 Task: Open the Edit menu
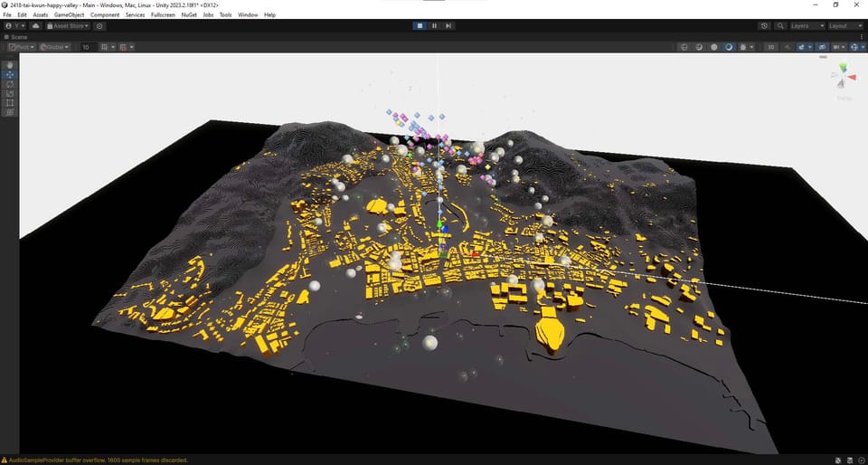[x=22, y=15]
